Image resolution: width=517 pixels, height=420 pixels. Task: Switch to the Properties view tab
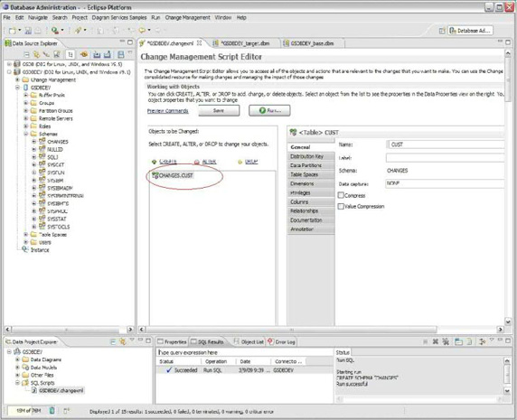172,342
